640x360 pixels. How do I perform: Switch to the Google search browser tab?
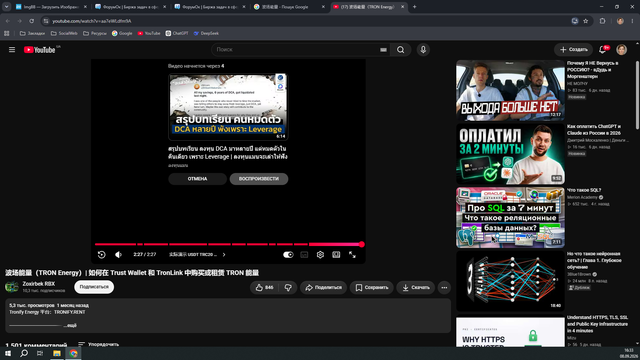289,7
